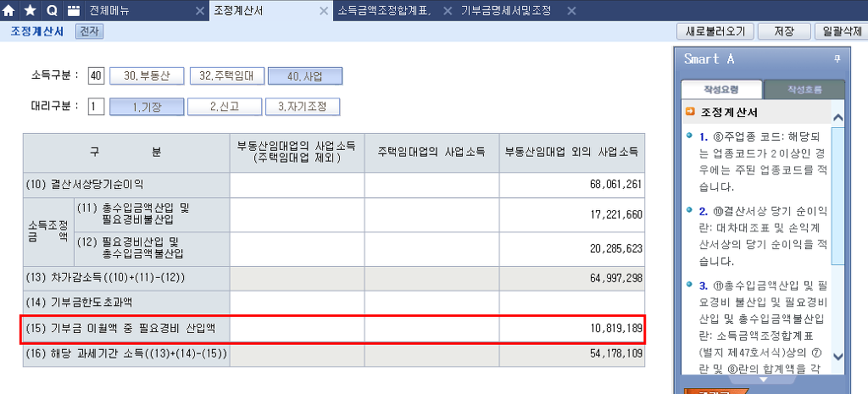Screen dimensions: 868x394
Task: Click the 17,221,660 amount cell
Action: [x=572, y=214]
